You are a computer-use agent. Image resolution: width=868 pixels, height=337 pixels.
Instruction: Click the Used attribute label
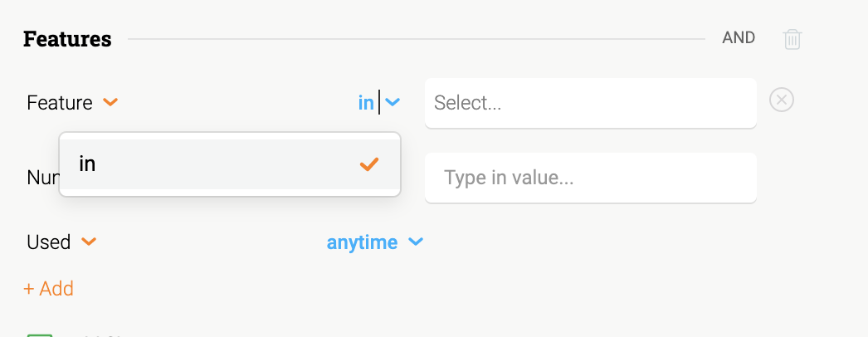pos(49,242)
